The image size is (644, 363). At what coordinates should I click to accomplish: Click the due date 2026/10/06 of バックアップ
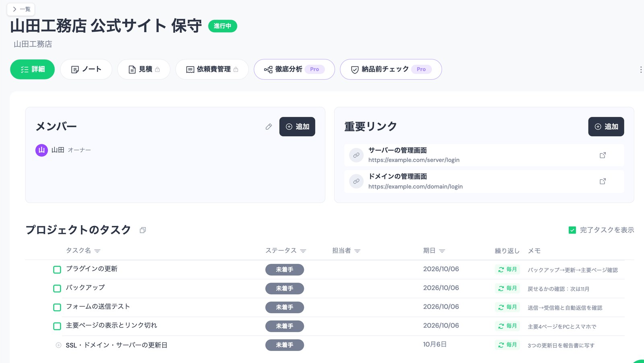pyautogui.click(x=441, y=288)
